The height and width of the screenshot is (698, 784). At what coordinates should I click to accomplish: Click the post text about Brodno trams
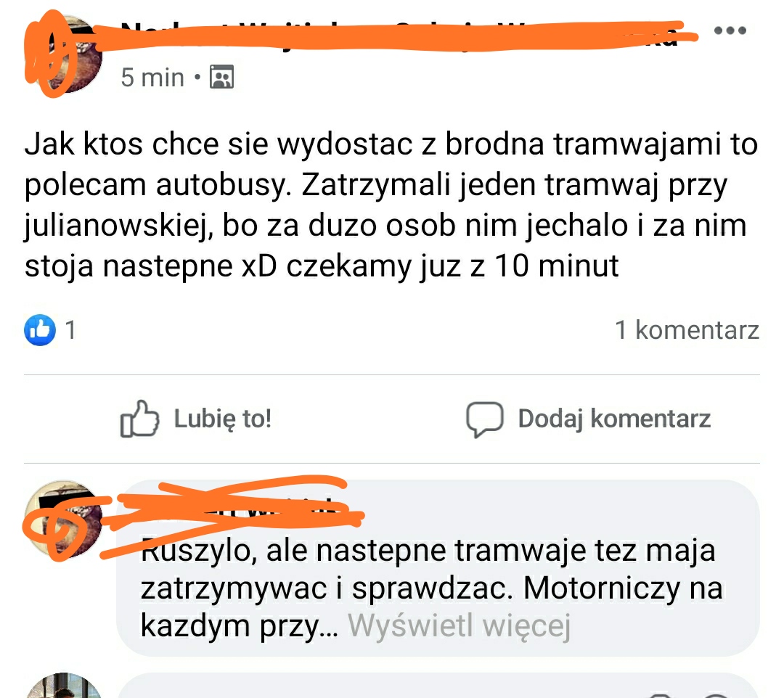[x=391, y=205]
